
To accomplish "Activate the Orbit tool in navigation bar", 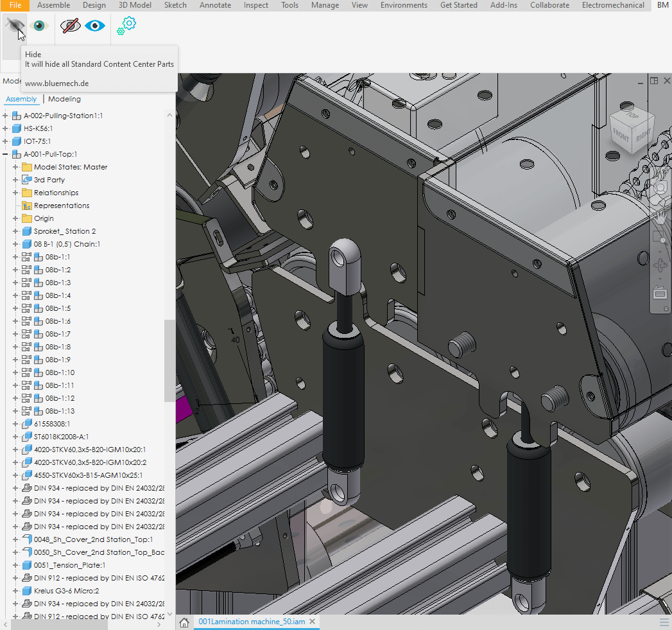I will 659,265.
